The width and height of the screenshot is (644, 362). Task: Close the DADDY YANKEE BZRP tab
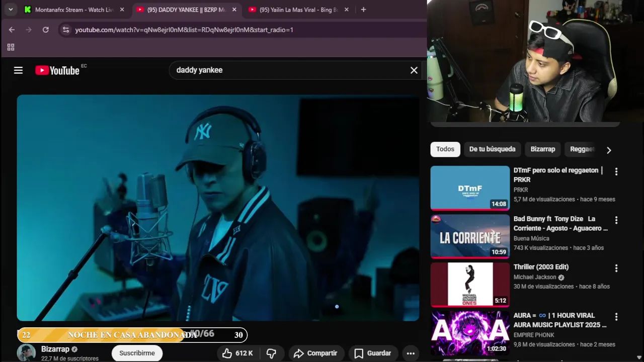pos(234,10)
